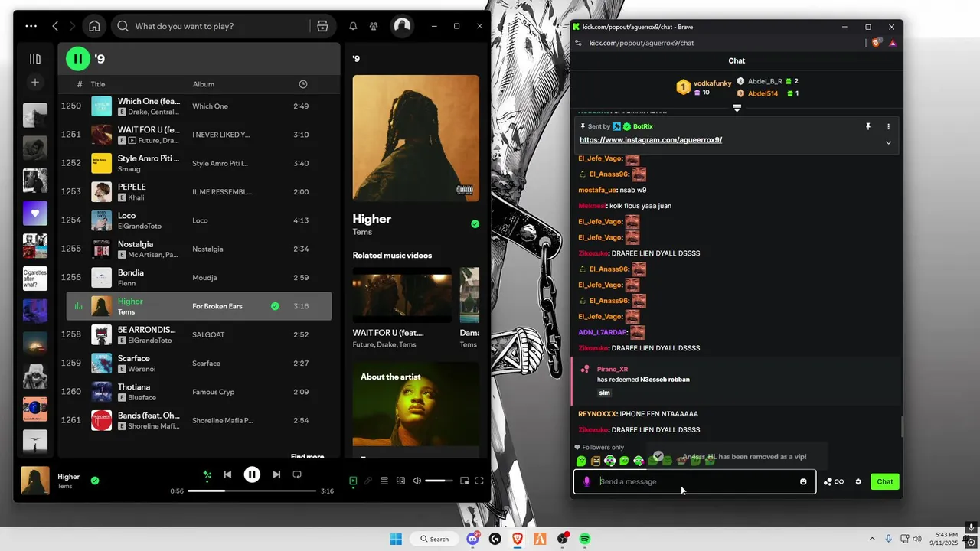
Task: Open Connect to a device icon
Action: (x=400, y=481)
